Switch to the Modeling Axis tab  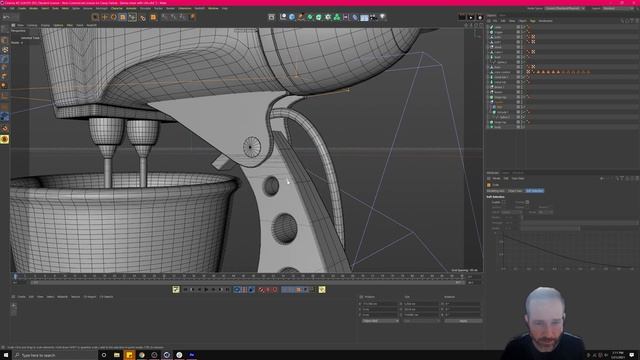point(496,191)
